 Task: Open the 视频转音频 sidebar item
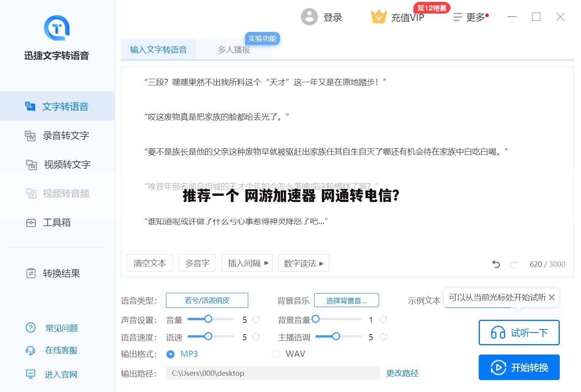57,193
